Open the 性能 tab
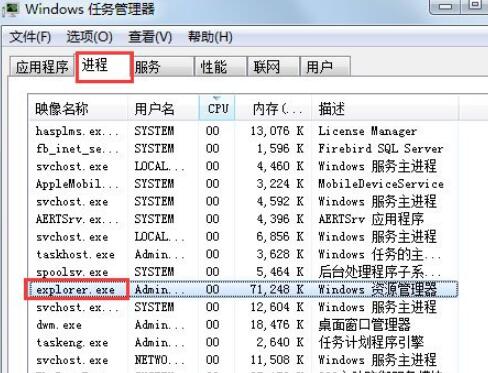This screenshot has height=373, width=488. pyautogui.click(x=221, y=67)
